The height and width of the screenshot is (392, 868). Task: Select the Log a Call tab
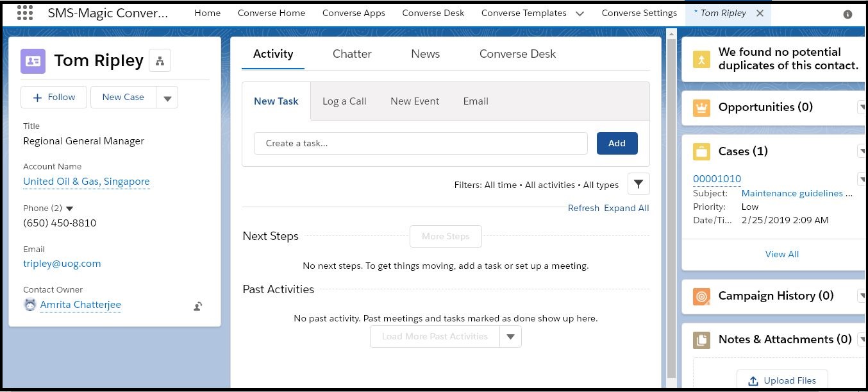344,101
